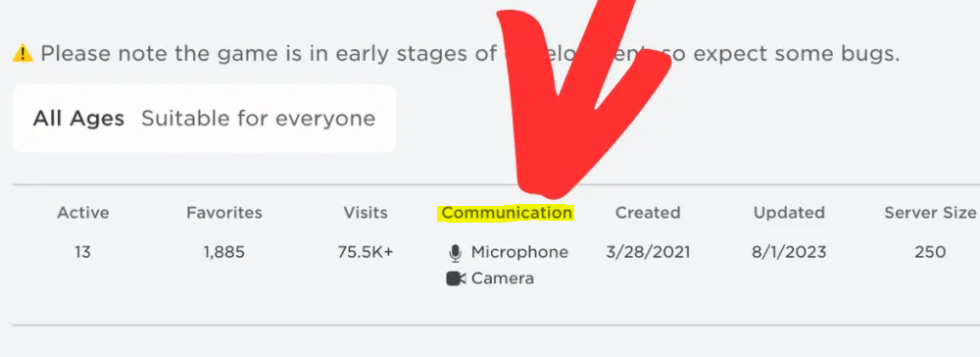Click the Camera label text

pos(503,279)
